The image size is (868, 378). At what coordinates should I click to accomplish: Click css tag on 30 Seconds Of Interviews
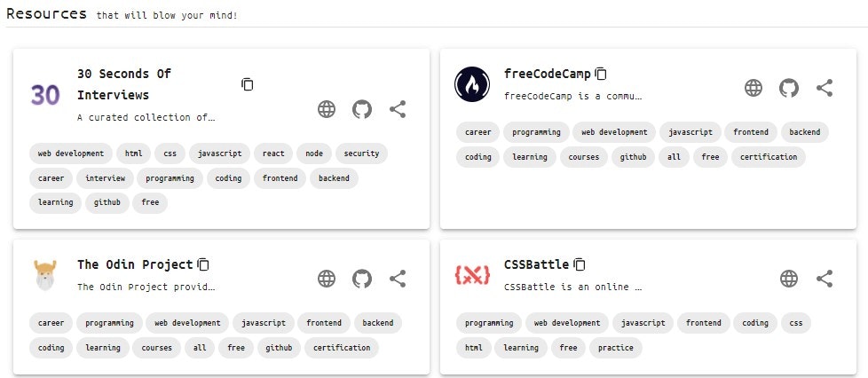[170, 154]
